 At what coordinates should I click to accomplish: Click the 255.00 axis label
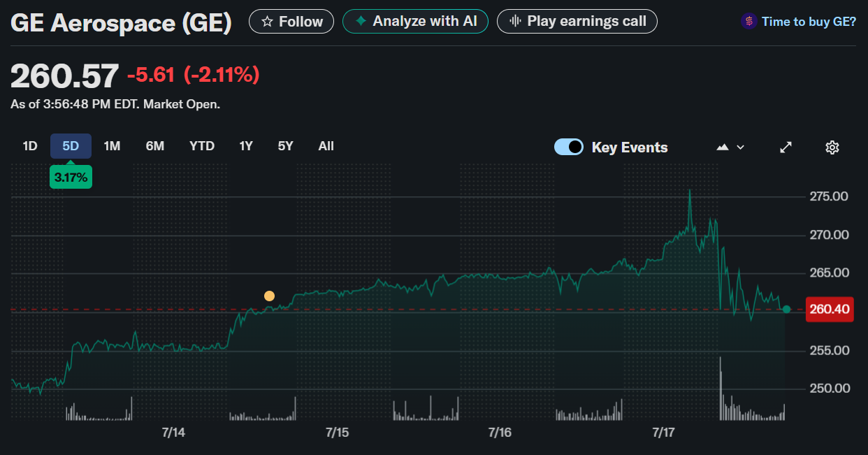pos(830,350)
